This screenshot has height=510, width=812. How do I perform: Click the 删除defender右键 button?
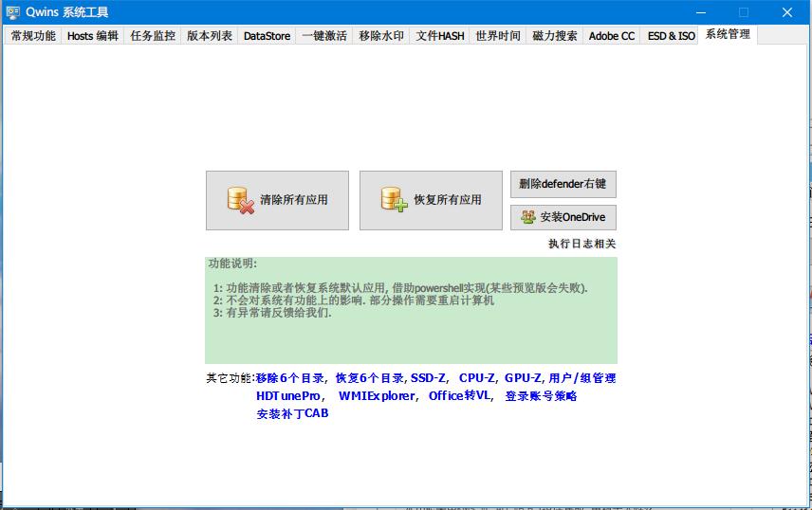[x=563, y=184]
